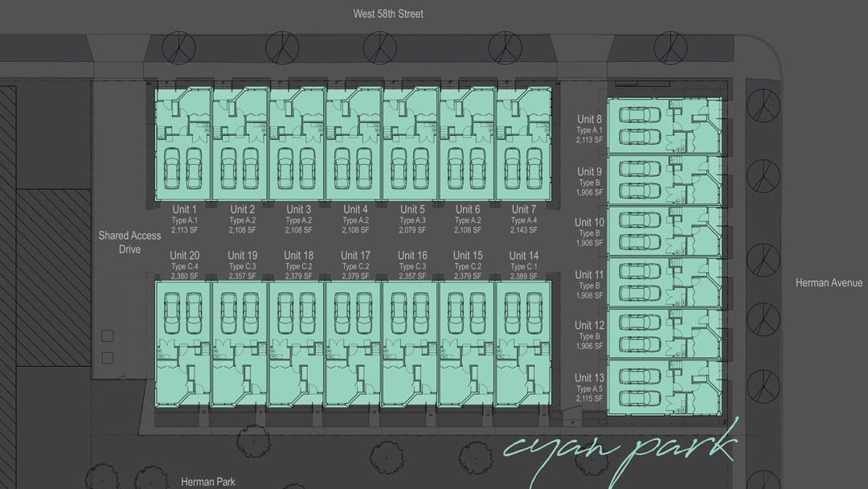Viewport: 868px width, 489px height.
Task: Click the left car in Unit 1 garage
Action: click(170, 166)
